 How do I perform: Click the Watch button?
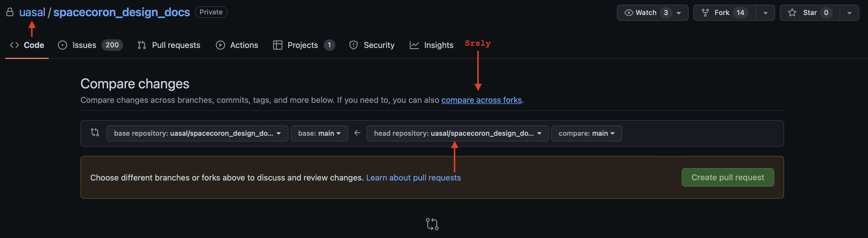(652, 13)
